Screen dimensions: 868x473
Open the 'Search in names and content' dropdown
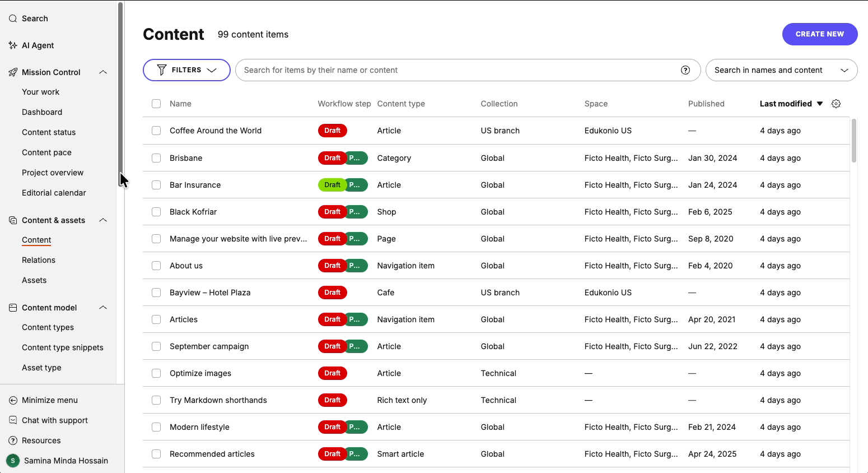[781, 70]
